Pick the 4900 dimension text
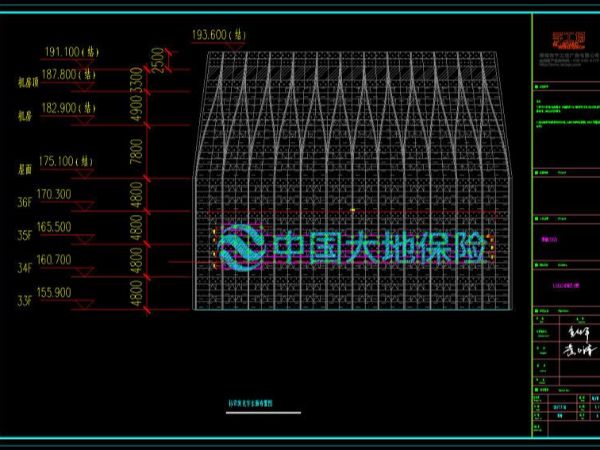 tap(136, 108)
